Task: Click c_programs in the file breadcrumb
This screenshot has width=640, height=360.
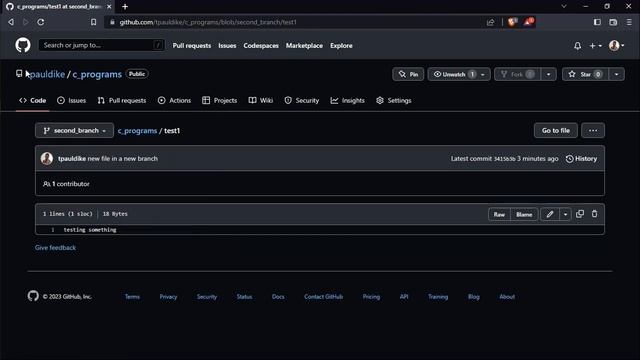Action: 137,131
